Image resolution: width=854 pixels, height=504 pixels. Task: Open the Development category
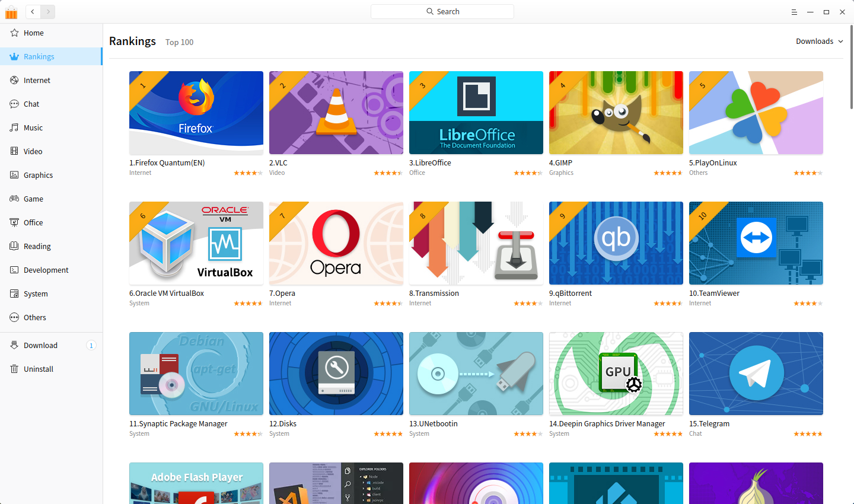51,270
